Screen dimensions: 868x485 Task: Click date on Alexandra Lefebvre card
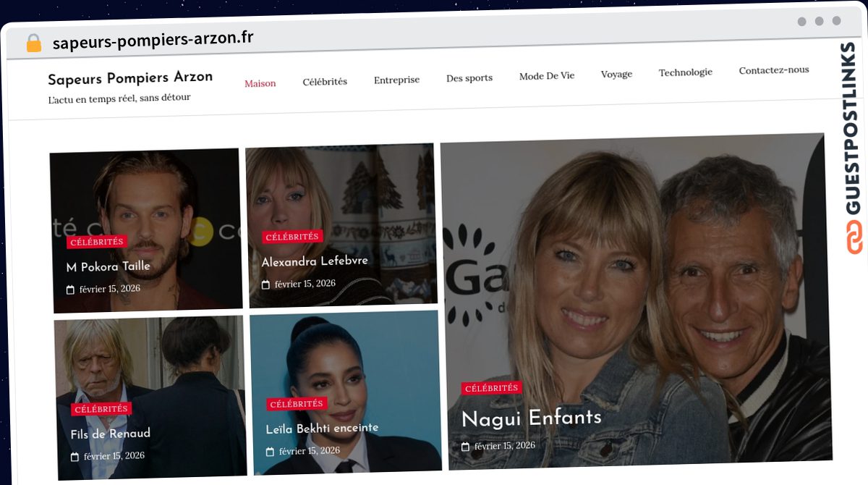click(x=305, y=284)
